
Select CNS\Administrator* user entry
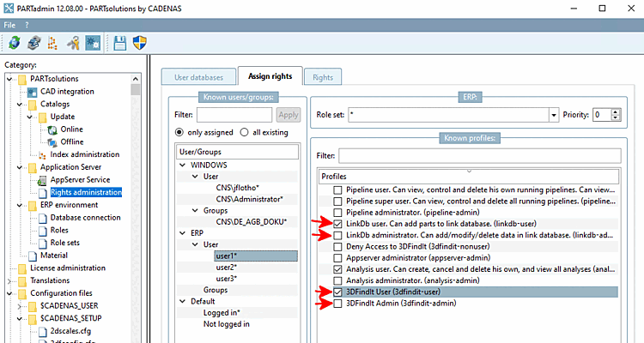coord(250,199)
